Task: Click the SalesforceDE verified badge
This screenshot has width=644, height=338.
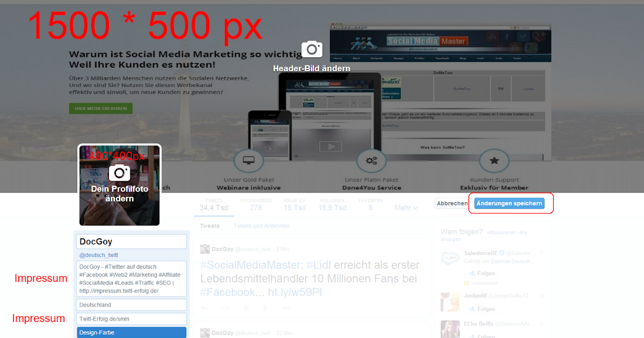Action: pos(502,253)
